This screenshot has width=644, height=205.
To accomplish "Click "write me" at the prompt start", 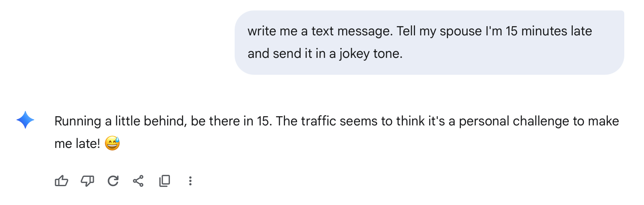I will point(272,31).
